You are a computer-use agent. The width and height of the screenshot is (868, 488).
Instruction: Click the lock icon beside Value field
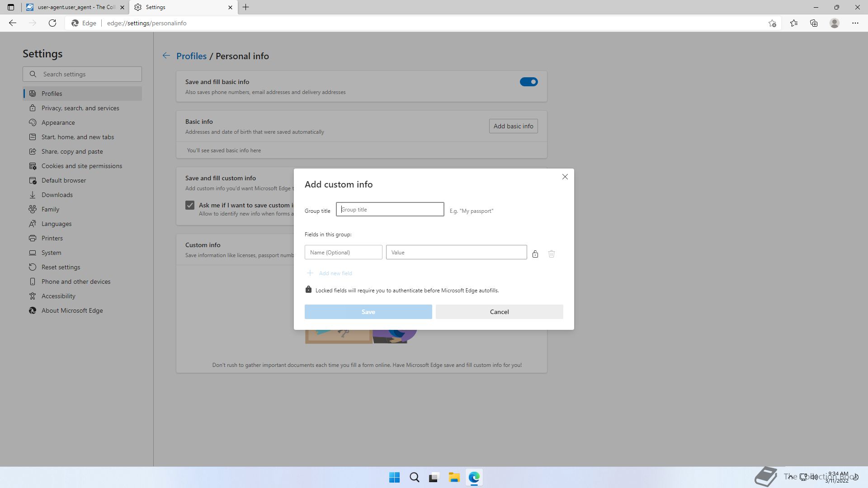(535, 254)
